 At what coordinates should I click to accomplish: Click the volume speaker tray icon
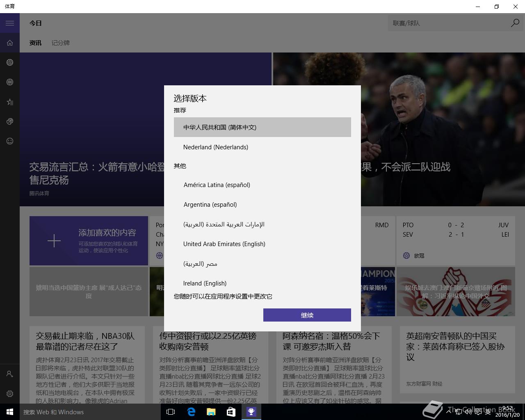coord(468,412)
